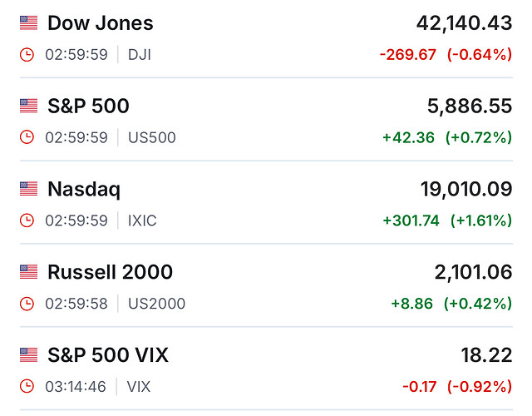Open the Dow Jones index link
Image resolution: width=532 pixels, height=416 pixels.
click(x=101, y=23)
